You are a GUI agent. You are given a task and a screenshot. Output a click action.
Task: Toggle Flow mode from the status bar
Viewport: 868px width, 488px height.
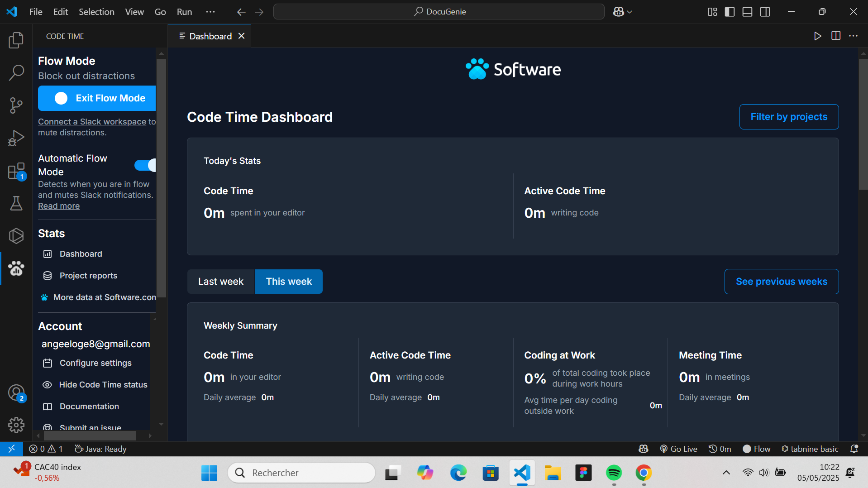(x=756, y=449)
